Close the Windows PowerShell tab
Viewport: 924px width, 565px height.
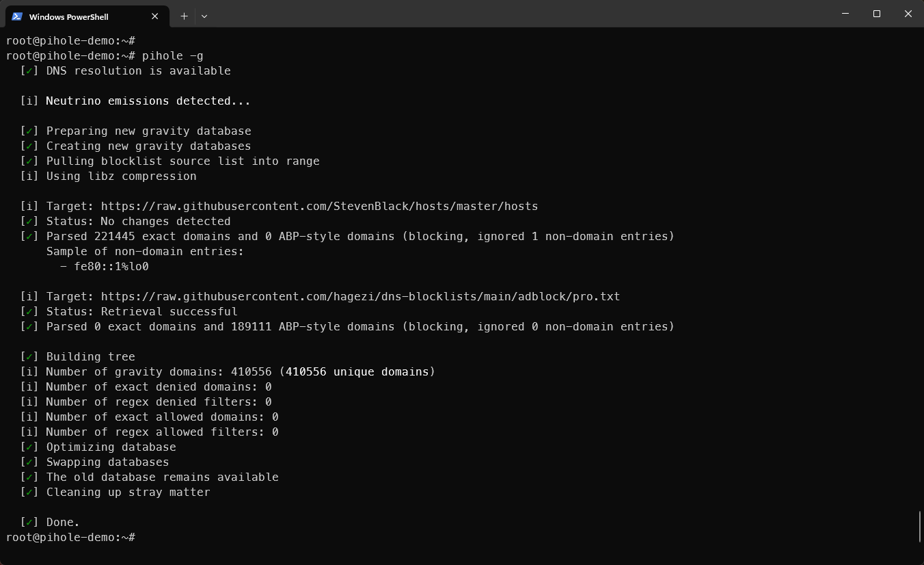(155, 16)
